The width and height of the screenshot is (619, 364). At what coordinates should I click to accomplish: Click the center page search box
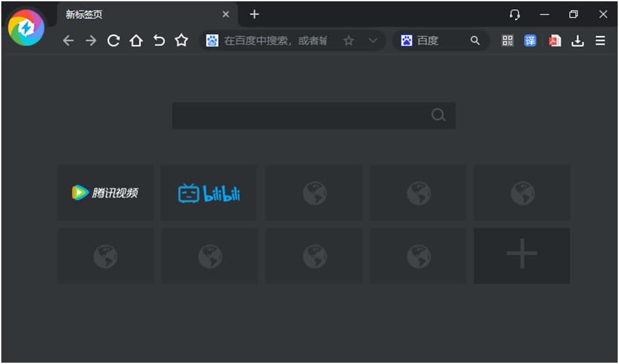pos(314,115)
